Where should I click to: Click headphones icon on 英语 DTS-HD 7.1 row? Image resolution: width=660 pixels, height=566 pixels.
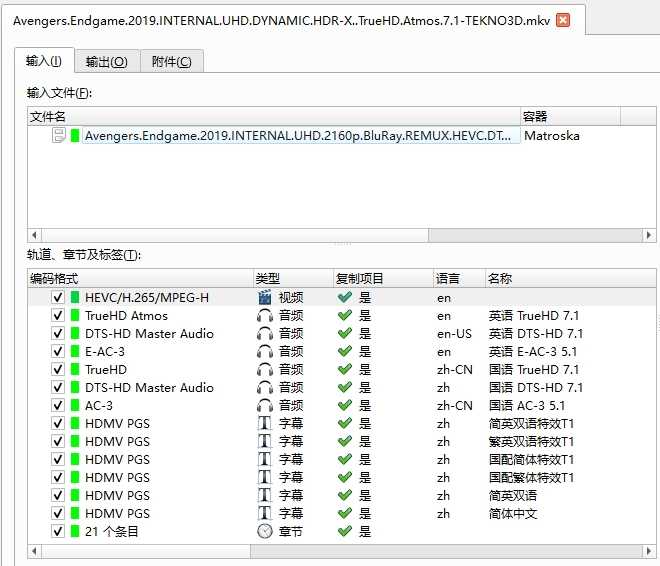(x=265, y=333)
